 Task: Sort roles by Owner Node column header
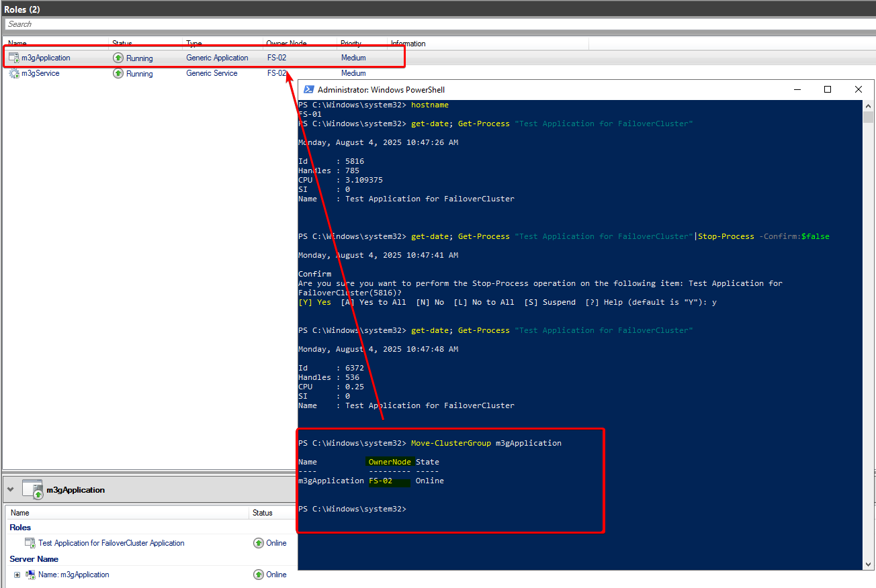pos(300,44)
